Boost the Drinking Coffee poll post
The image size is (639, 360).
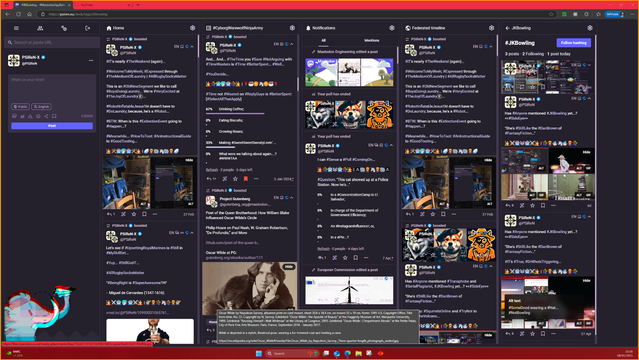tap(225, 179)
